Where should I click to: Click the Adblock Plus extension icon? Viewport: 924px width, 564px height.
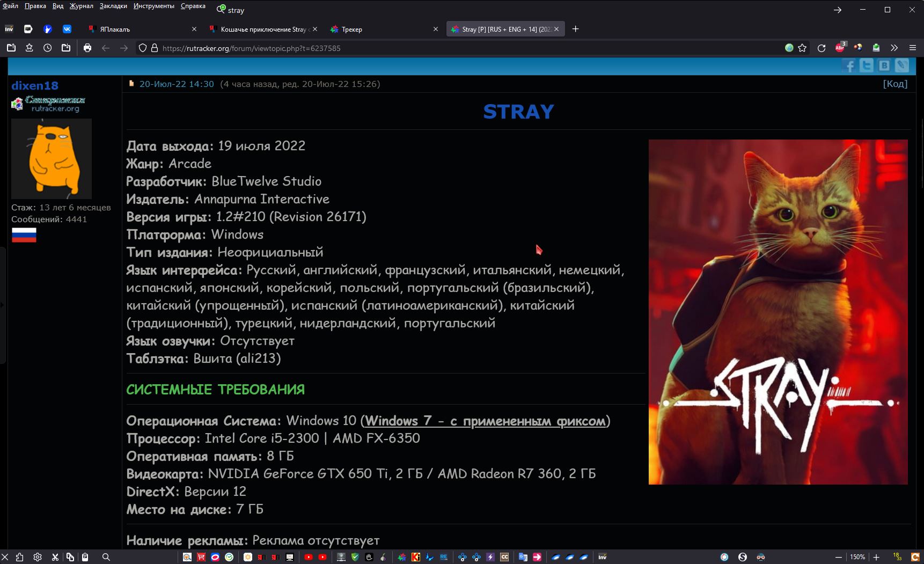(x=840, y=48)
